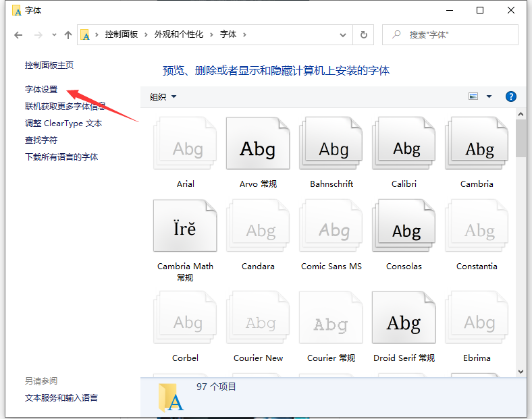The height and width of the screenshot is (419, 532).
Task: Expand the chevron after 外观和个性化 breadcrumb
Action: 211,34
